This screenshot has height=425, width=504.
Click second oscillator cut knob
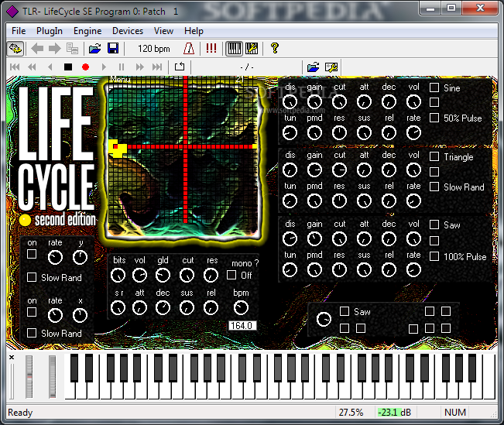[x=339, y=170]
